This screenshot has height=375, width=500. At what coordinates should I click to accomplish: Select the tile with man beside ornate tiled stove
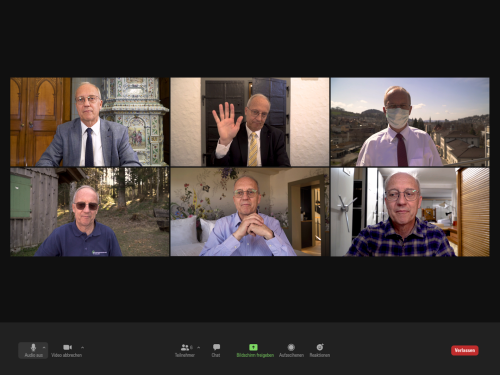pos(90,122)
